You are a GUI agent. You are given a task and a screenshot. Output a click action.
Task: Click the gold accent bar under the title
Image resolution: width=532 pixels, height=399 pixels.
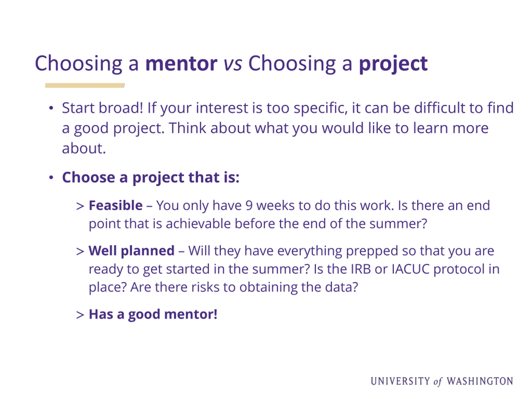click(x=85, y=85)
